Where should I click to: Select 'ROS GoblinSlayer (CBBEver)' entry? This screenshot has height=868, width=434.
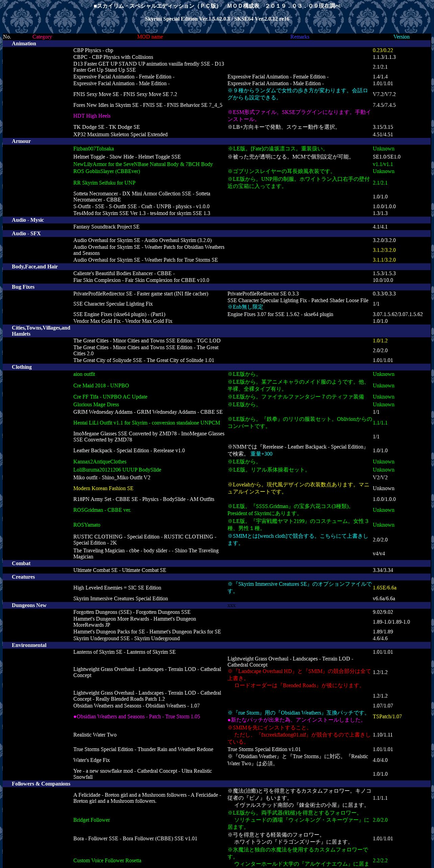click(106, 171)
